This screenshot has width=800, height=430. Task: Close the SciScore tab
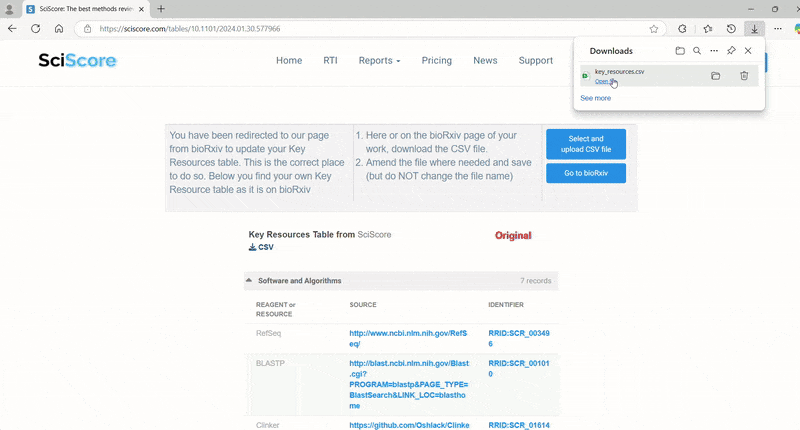pos(141,9)
